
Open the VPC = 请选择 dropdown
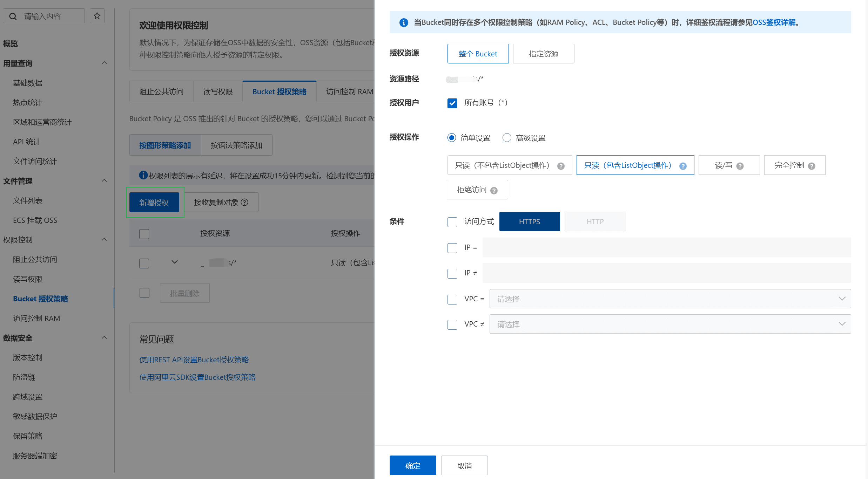tap(670, 299)
